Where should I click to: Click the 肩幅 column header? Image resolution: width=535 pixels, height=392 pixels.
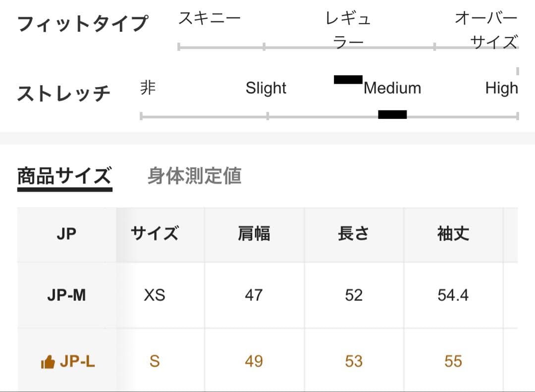pos(254,234)
